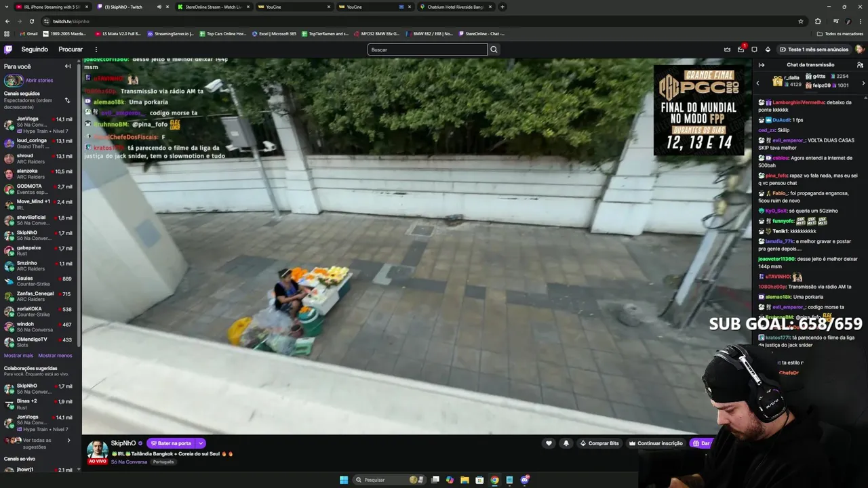Open the Twitch more options menu
Image resolution: width=868 pixels, height=488 pixels.
(96, 49)
